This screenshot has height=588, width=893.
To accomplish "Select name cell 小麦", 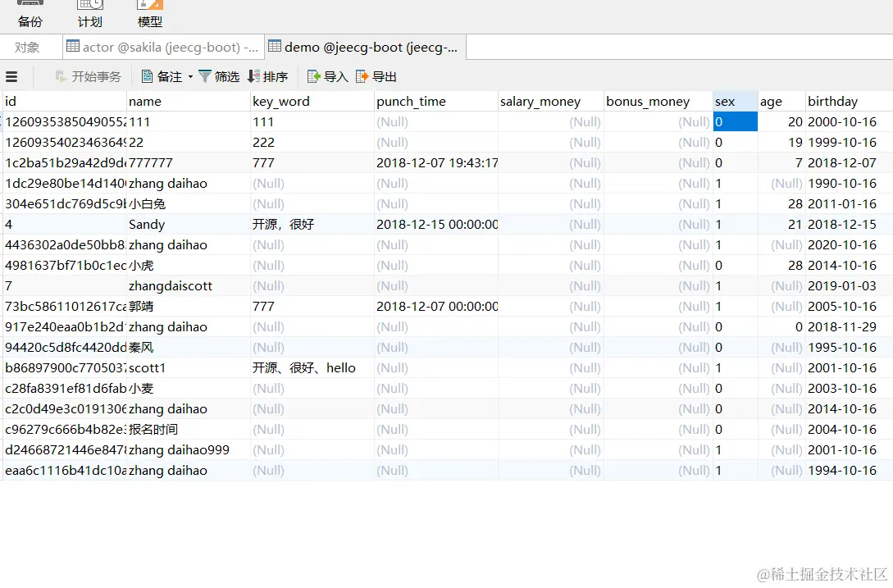I will point(189,389).
